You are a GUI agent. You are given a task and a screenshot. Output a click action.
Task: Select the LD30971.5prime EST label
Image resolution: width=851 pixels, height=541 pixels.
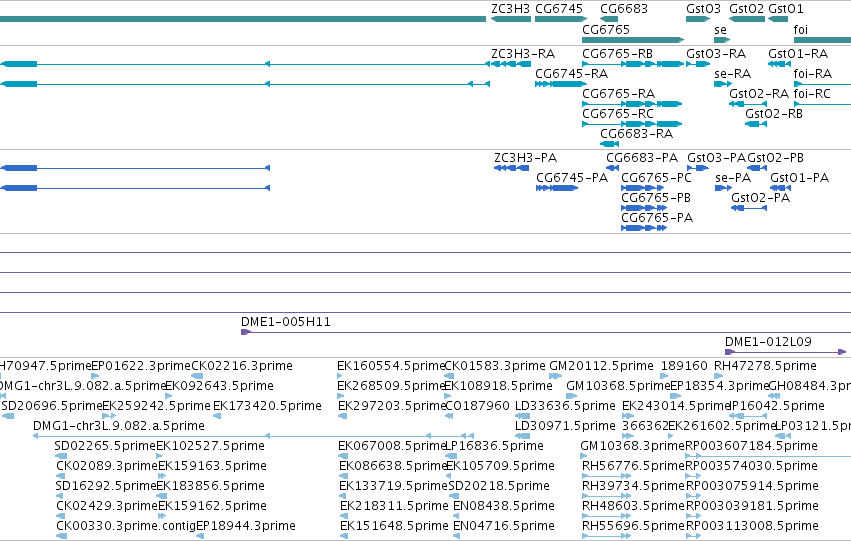click(565, 426)
